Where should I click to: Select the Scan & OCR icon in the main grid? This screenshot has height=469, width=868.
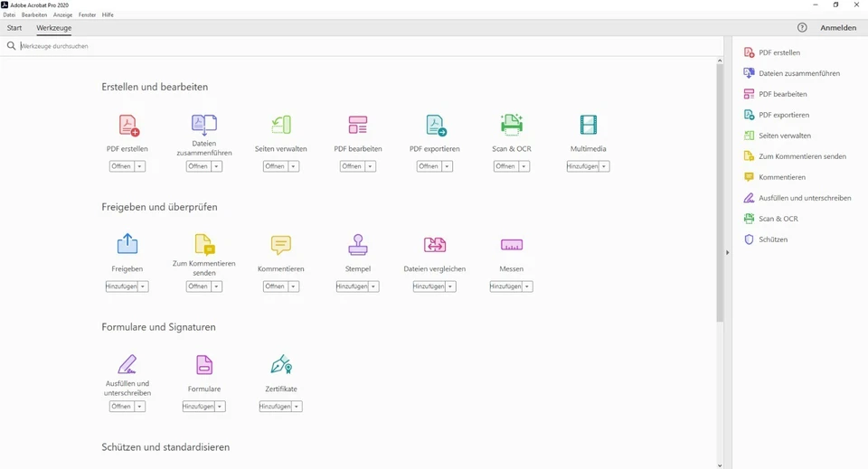tap(512, 125)
